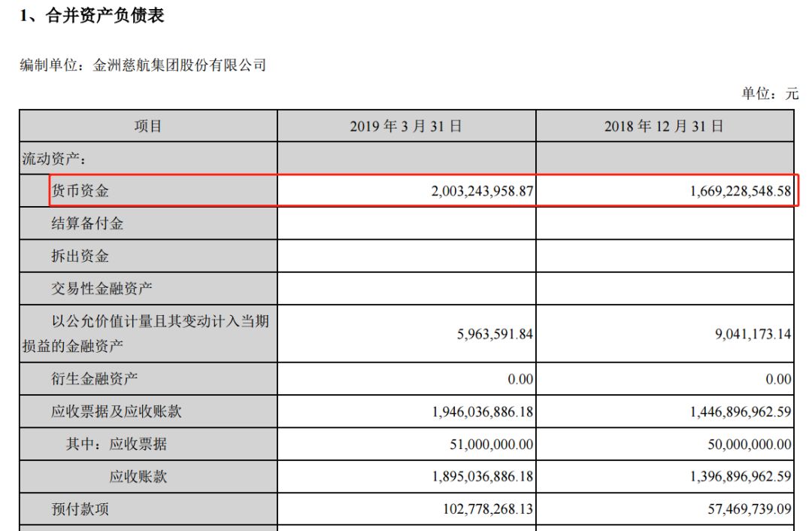Click the value 1,895,036,886.18
The width and height of the screenshot is (812, 531).
point(482,477)
